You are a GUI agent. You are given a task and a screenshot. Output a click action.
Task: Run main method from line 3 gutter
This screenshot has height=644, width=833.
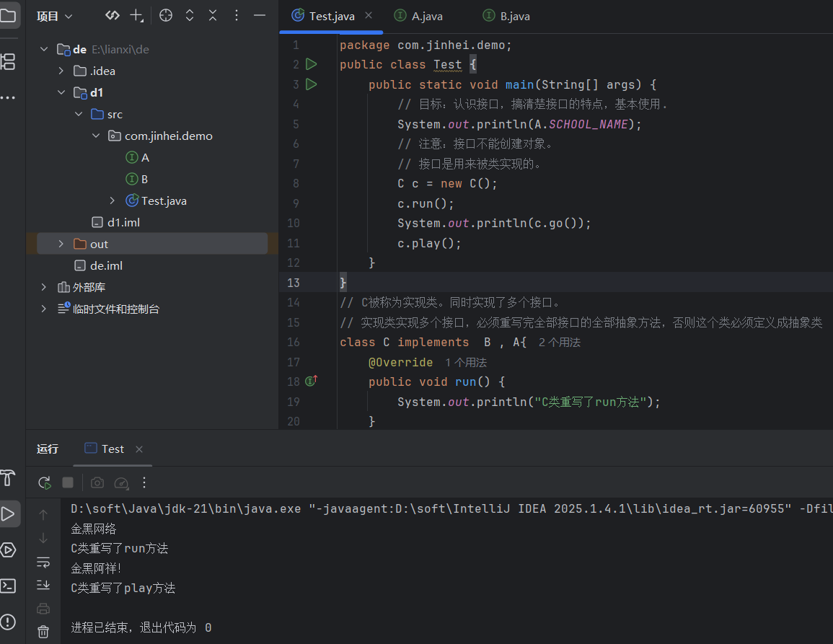click(312, 84)
